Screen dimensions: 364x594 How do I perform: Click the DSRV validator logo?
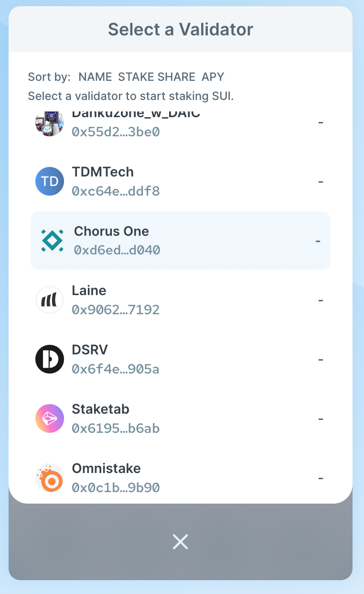[50, 359]
